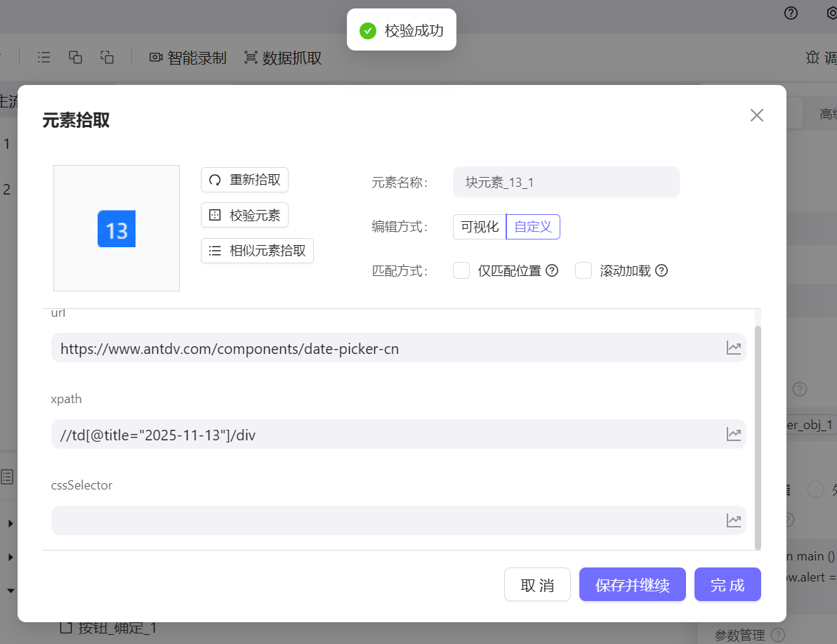This screenshot has height=644, width=837.
Task: Click inside the 元素名称 name input field
Action: pos(566,182)
